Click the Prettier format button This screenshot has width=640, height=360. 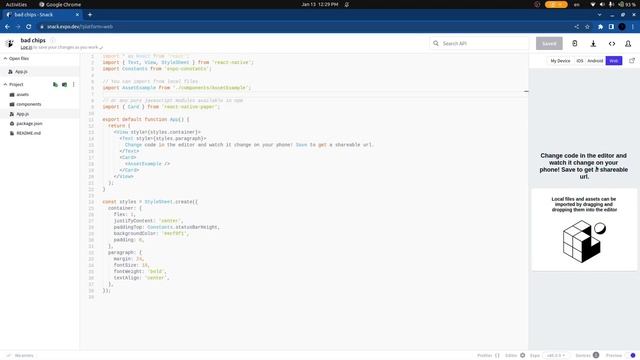[488, 356]
